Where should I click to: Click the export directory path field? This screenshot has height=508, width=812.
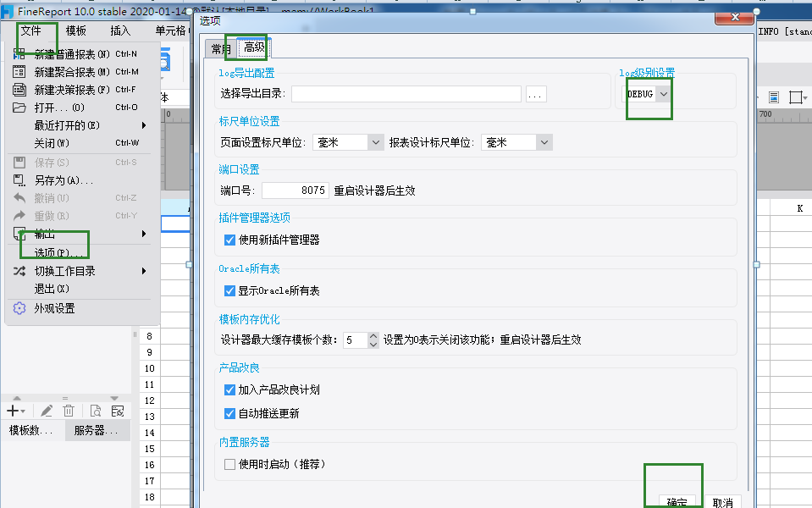pyautogui.click(x=406, y=94)
